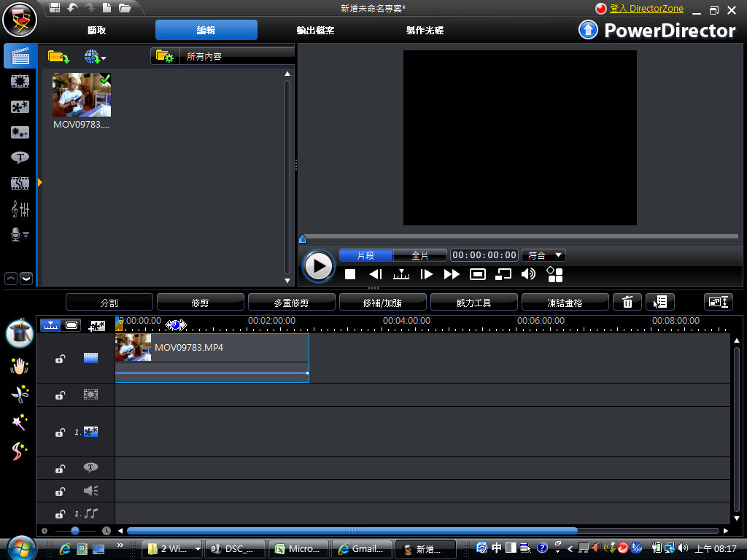Click the trash can delete icon
Viewport: 747px width, 560px height.
(x=627, y=302)
